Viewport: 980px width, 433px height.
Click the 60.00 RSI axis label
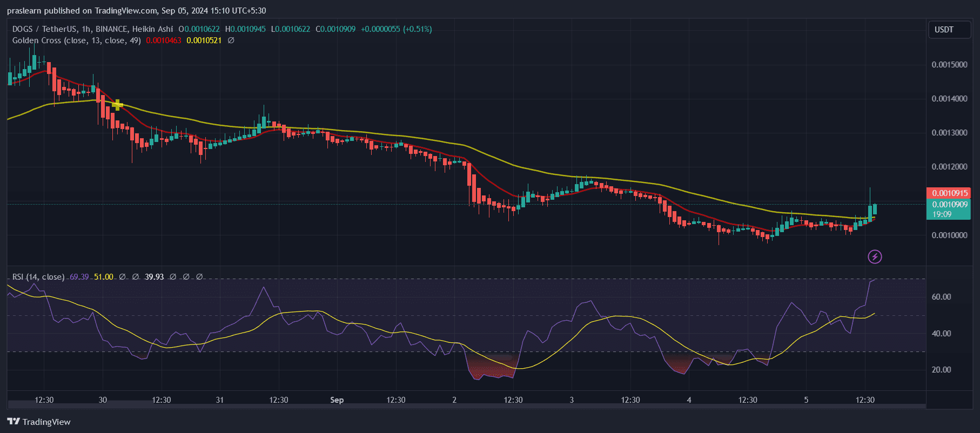[x=941, y=297]
